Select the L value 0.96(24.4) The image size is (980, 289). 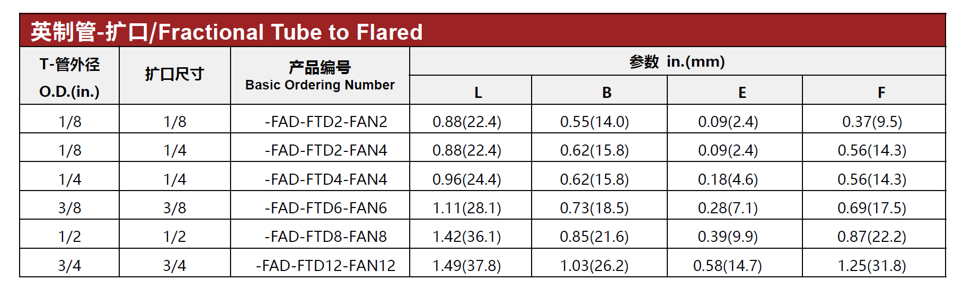pyautogui.click(x=467, y=179)
